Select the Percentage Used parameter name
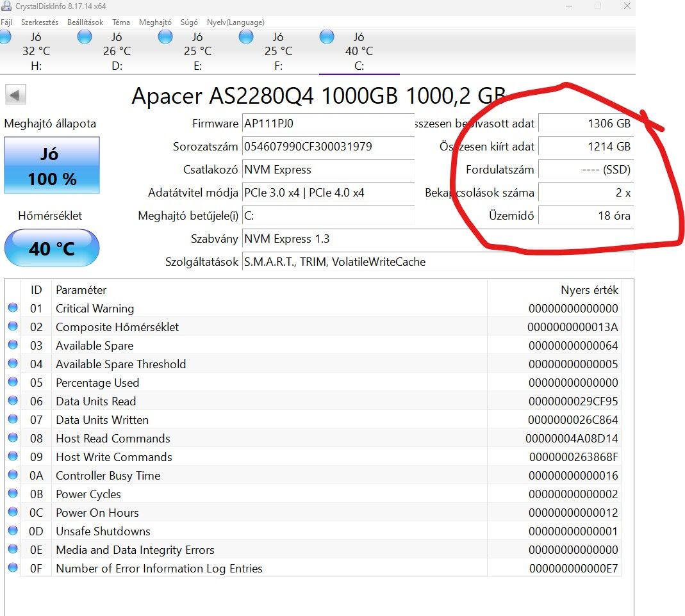This screenshot has height=616, width=685. pyautogui.click(x=97, y=383)
